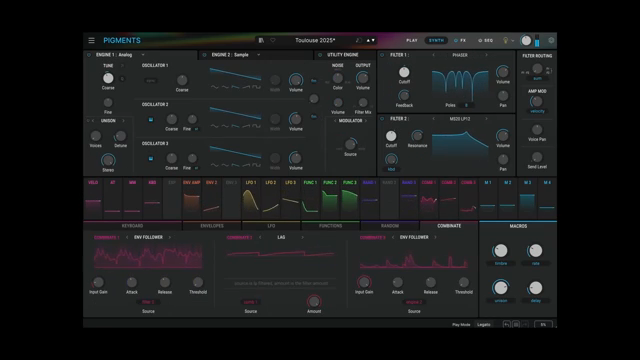Click the CPU meter percentage box
The width and height of the screenshot is (640, 360).
coord(543,324)
